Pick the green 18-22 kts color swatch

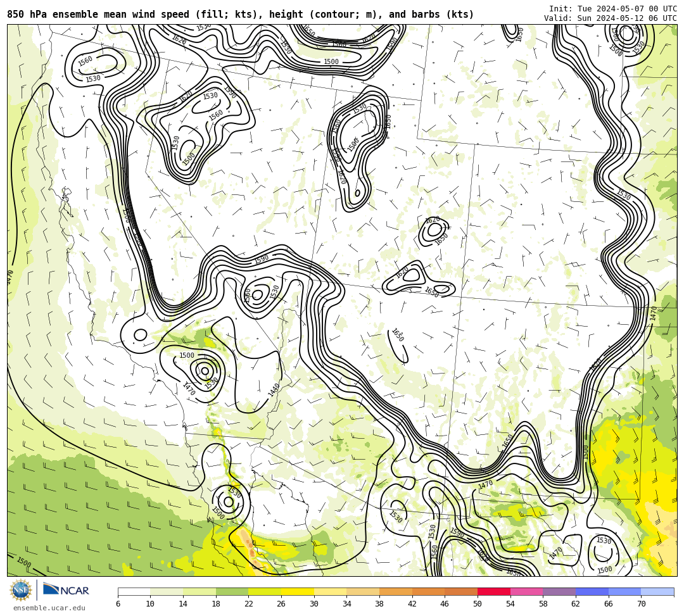[x=232, y=591]
